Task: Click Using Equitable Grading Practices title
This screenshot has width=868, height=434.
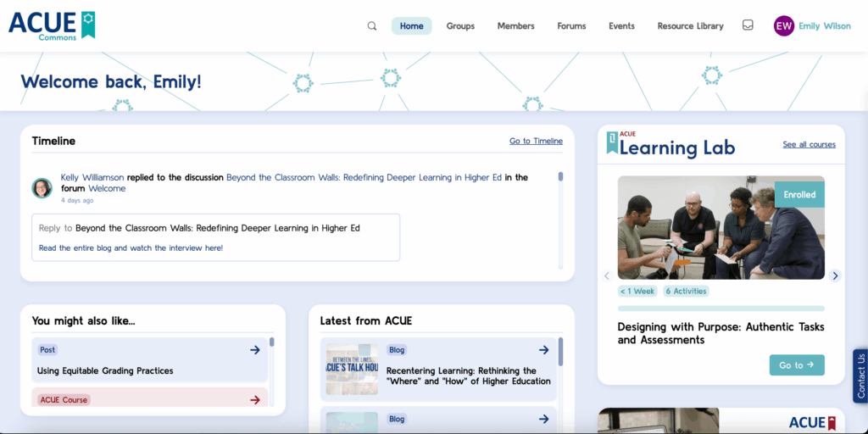Action: tap(105, 371)
